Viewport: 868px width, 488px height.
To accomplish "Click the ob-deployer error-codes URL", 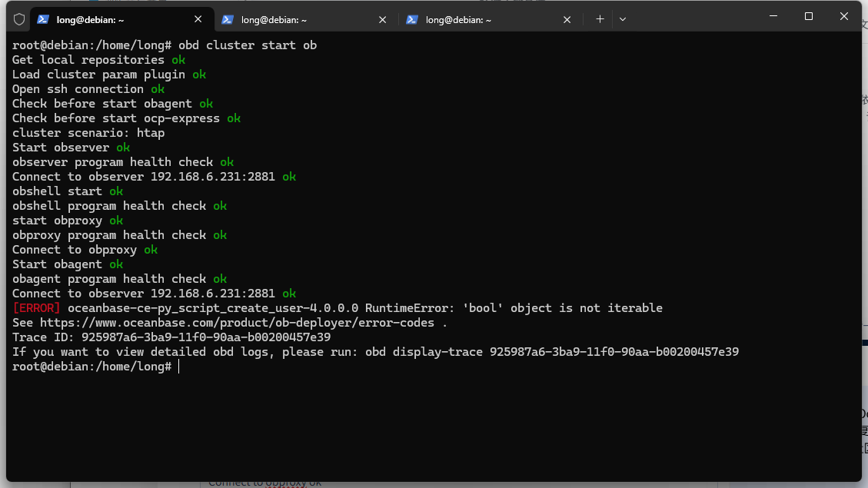I will tap(237, 323).
